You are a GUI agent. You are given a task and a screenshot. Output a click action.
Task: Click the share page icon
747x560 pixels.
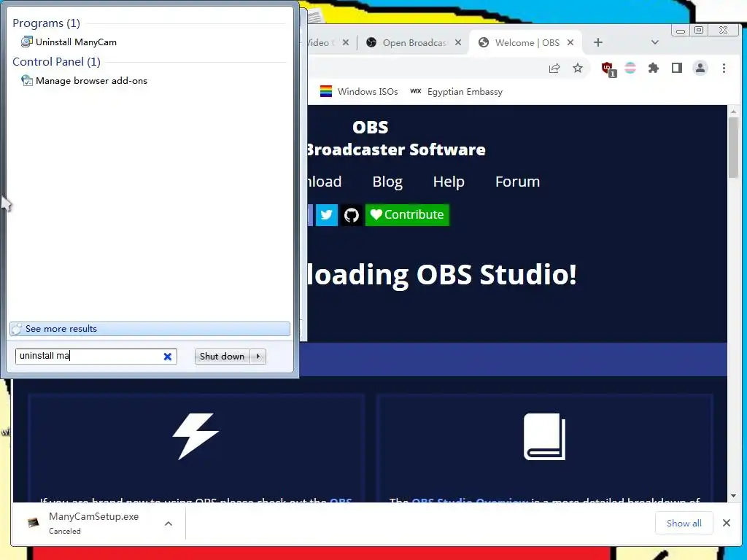pyautogui.click(x=554, y=68)
